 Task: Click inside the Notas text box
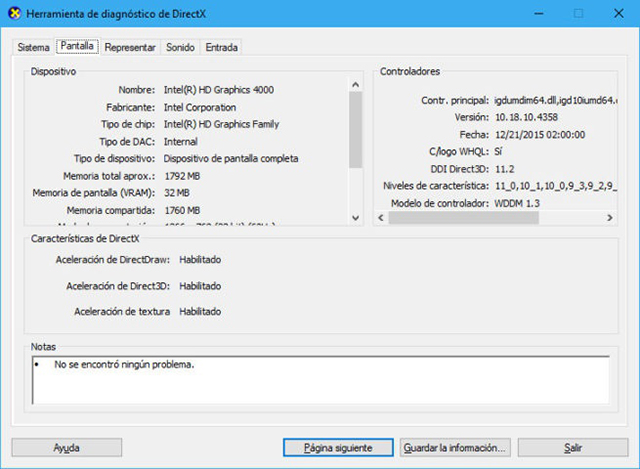(320, 380)
